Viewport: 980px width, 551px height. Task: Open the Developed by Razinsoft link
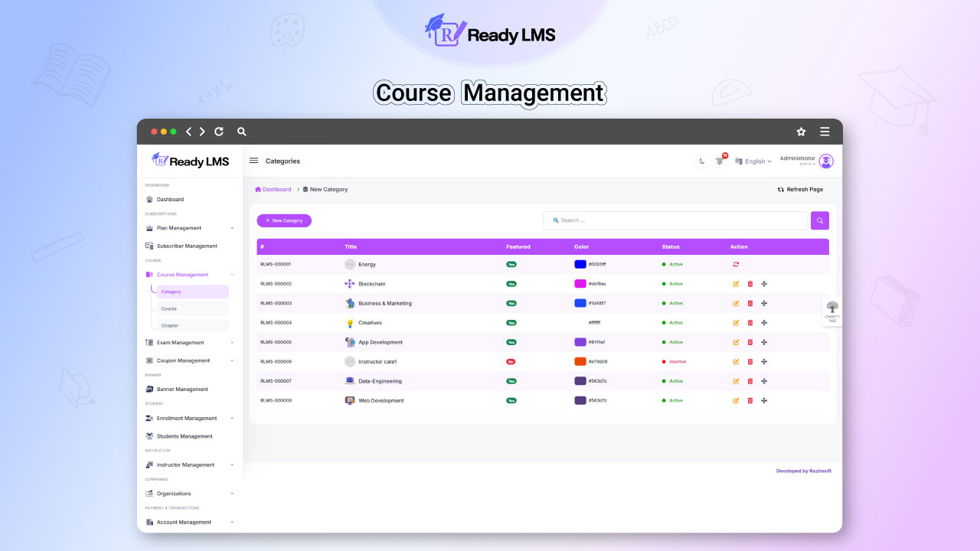click(x=804, y=471)
